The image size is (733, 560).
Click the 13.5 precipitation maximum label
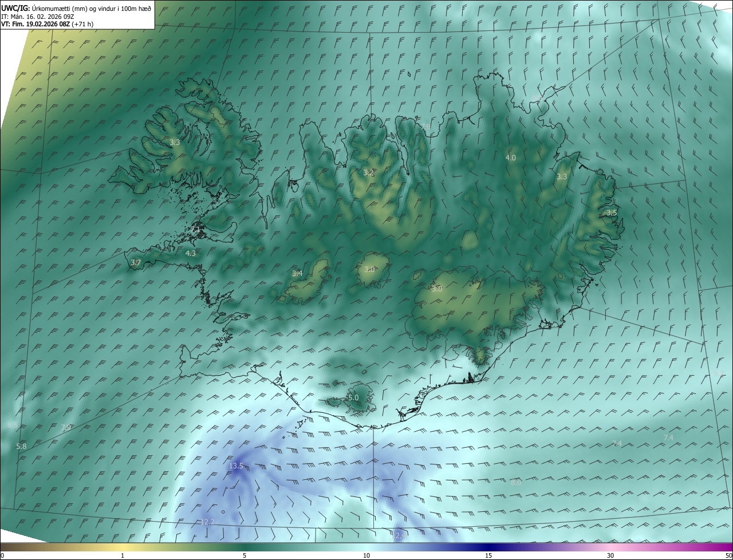(237, 466)
